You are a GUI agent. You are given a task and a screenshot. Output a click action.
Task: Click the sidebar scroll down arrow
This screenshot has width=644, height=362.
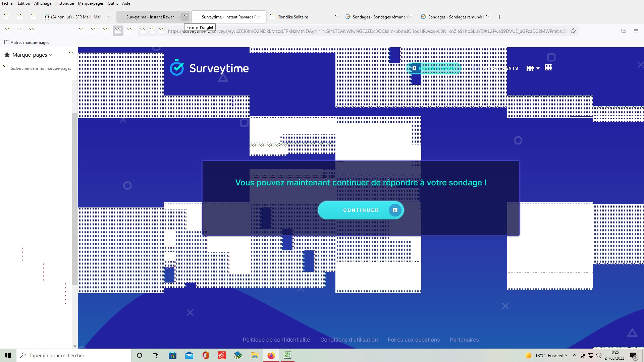tap(75, 346)
